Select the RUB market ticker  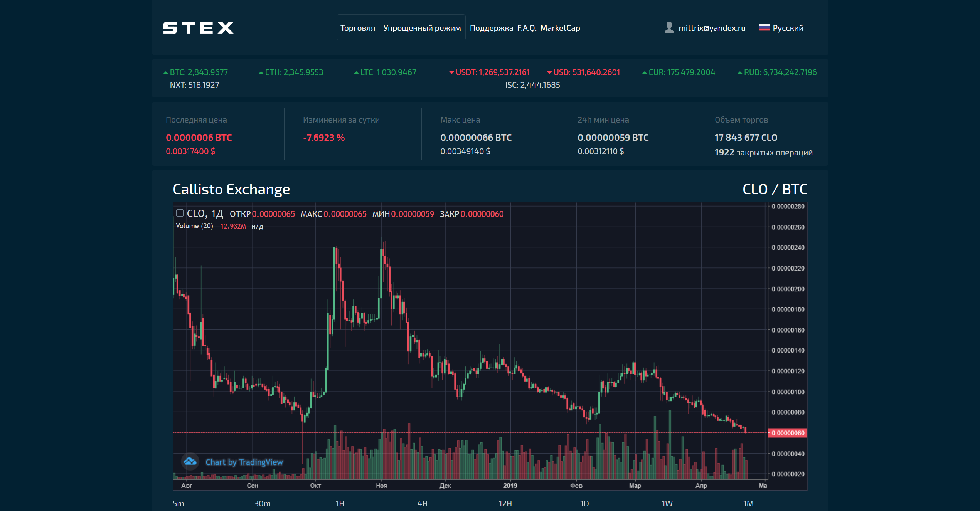(777, 72)
